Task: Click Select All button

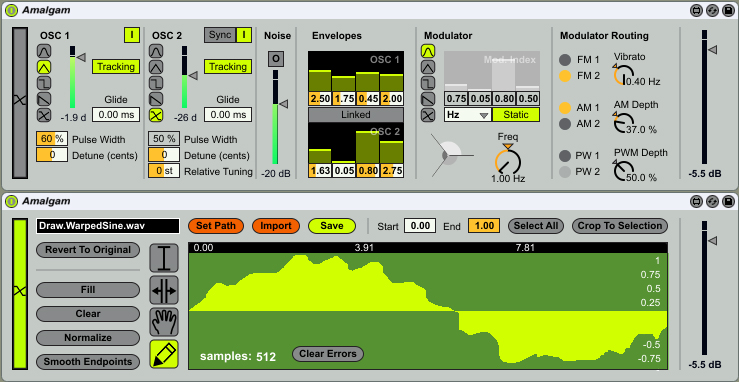Action: tap(536, 226)
